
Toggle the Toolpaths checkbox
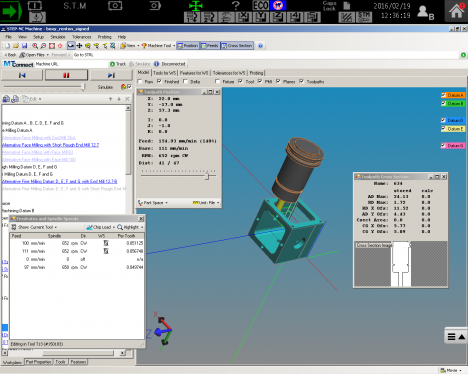point(302,81)
